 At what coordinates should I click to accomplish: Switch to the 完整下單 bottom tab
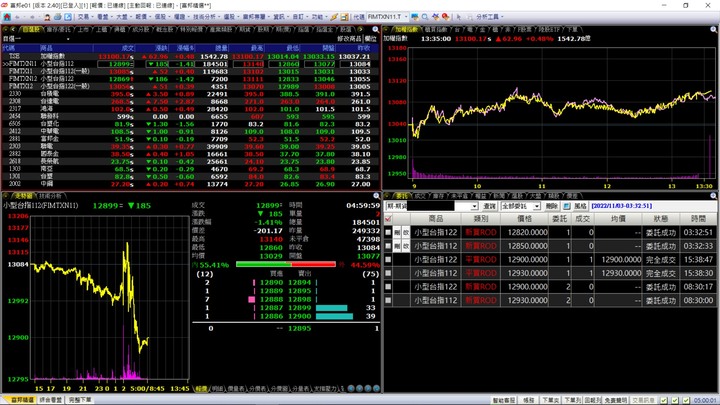(x=80, y=400)
